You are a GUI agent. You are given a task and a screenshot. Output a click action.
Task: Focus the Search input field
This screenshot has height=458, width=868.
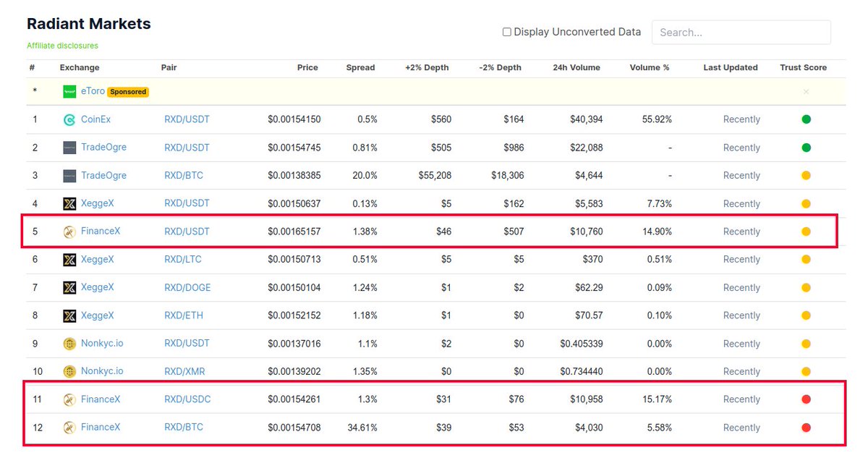click(x=741, y=33)
